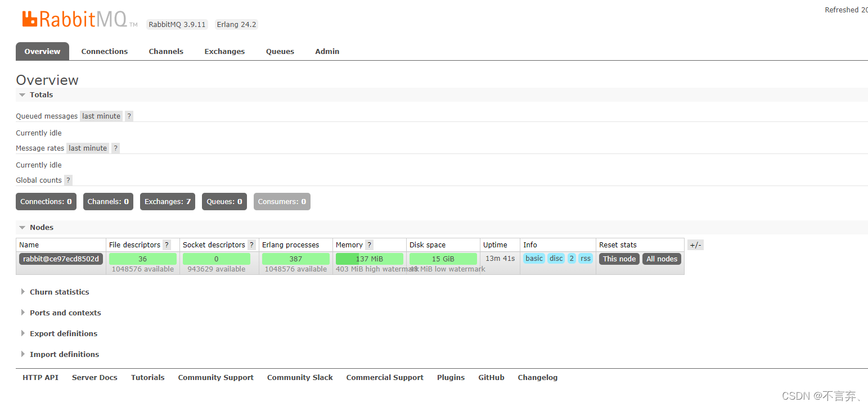Image resolution: width=868 pixels, height=407 pixels.
Task: Click the basic info tag
Action: (534, 259)
